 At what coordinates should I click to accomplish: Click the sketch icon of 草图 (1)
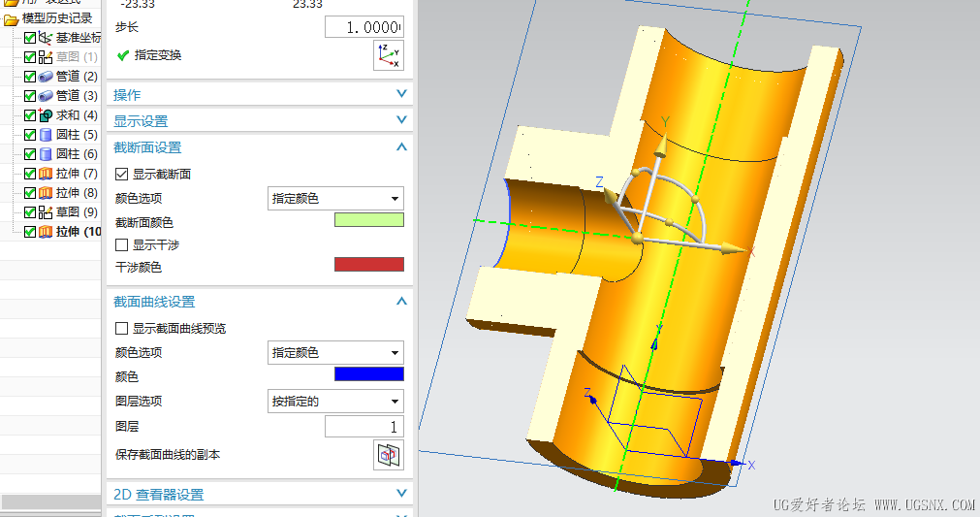[45, 57]
